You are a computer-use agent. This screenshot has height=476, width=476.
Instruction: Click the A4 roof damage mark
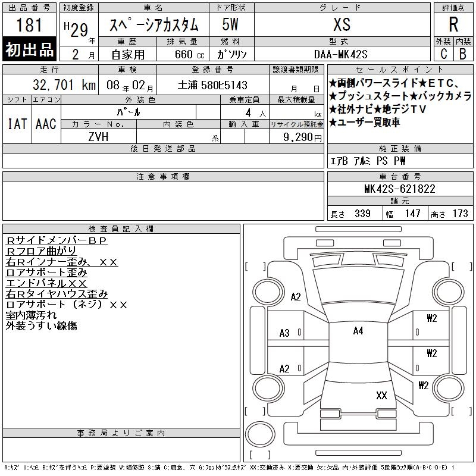[358, 331]
